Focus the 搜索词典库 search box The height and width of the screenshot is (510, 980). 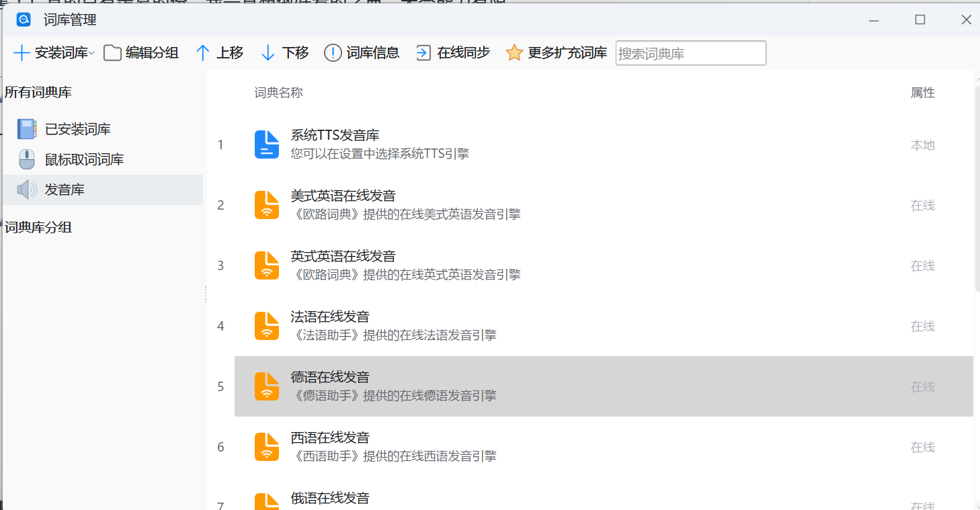tap(690, 53)
